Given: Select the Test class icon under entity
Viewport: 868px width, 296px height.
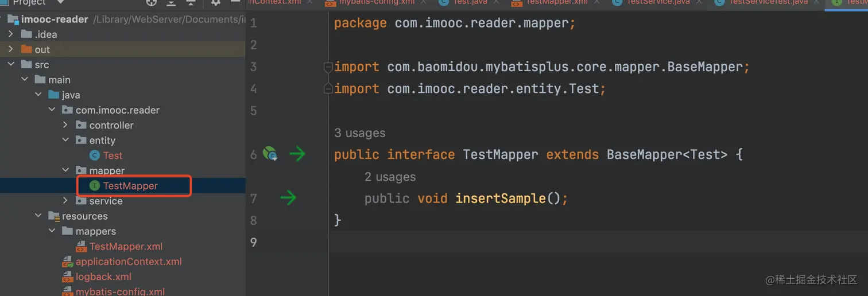Looking at the screenshot, I should click(x=95, y=155).
